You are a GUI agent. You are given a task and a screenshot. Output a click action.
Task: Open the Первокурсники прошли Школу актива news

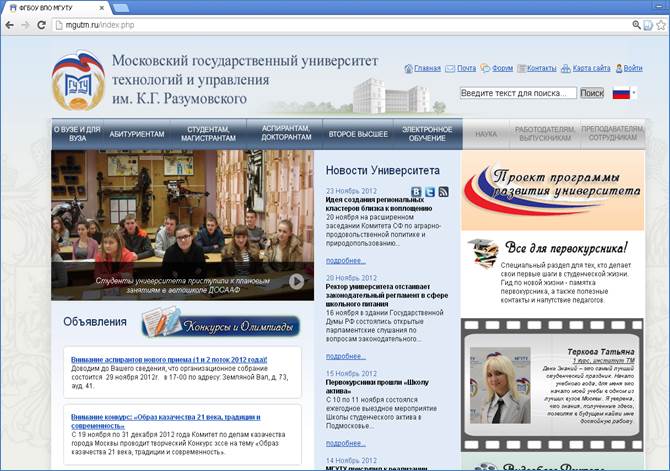pyautogui.click(x=377, y=387)
